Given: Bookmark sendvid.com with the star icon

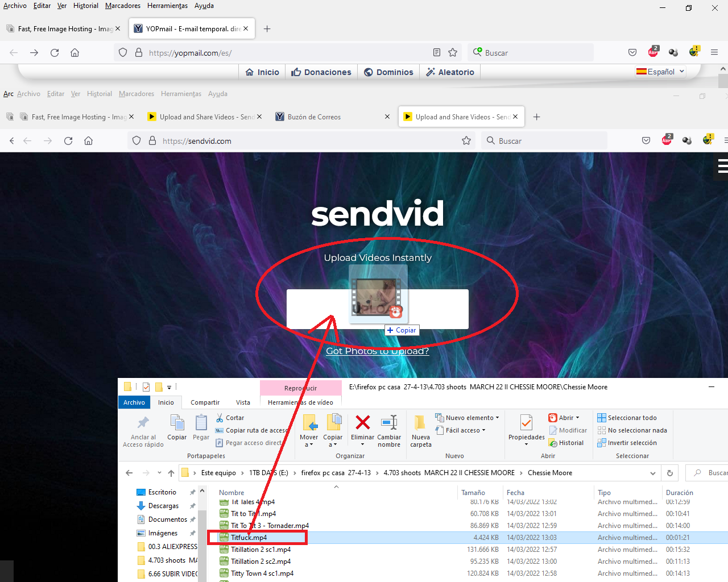Looking at the screenshot, I should coord(466,140).
